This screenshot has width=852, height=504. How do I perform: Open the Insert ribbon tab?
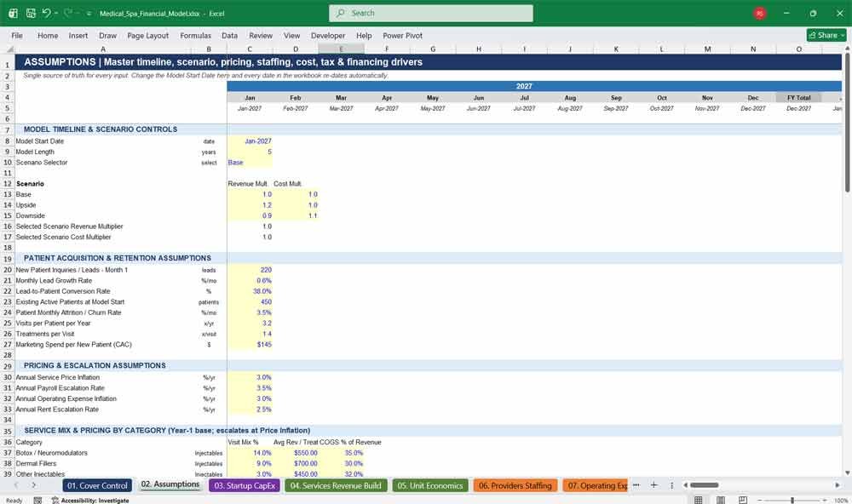[x=78, y=35]
